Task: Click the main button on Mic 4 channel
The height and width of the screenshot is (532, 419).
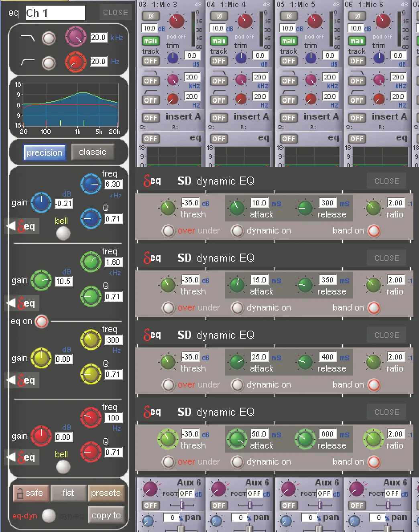Action: [219, 41]
